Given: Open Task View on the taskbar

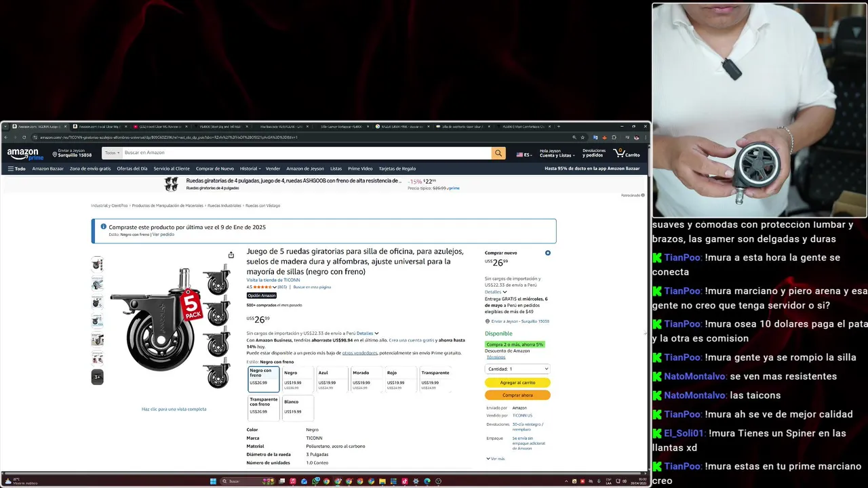Looking at the screenshot, I should [281, 481].
